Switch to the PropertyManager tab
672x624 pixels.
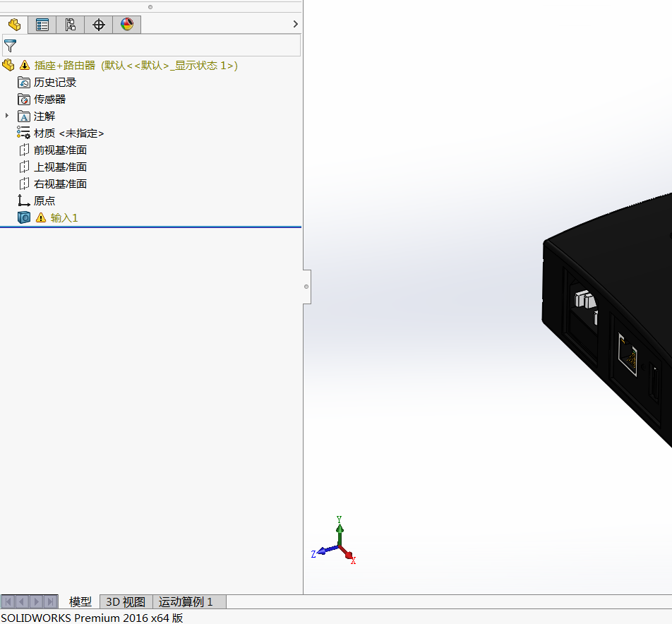pyautogui.click(x=42, y=25)
